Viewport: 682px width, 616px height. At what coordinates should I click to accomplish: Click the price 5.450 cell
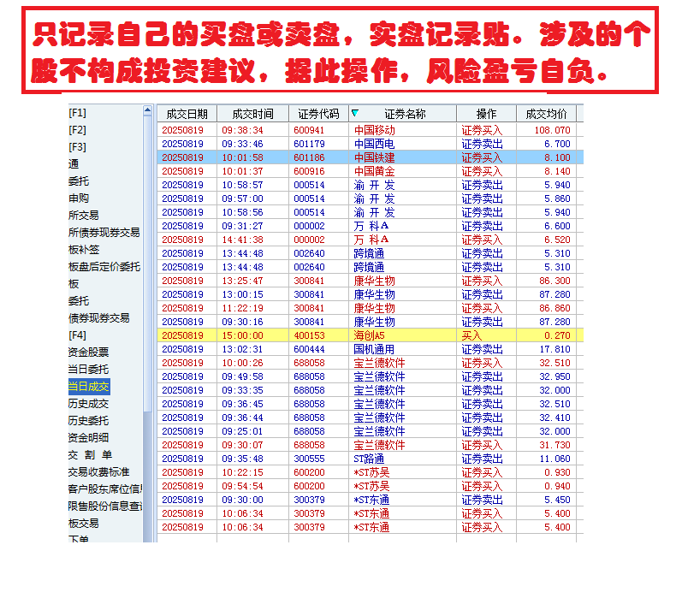coord(558,500)
